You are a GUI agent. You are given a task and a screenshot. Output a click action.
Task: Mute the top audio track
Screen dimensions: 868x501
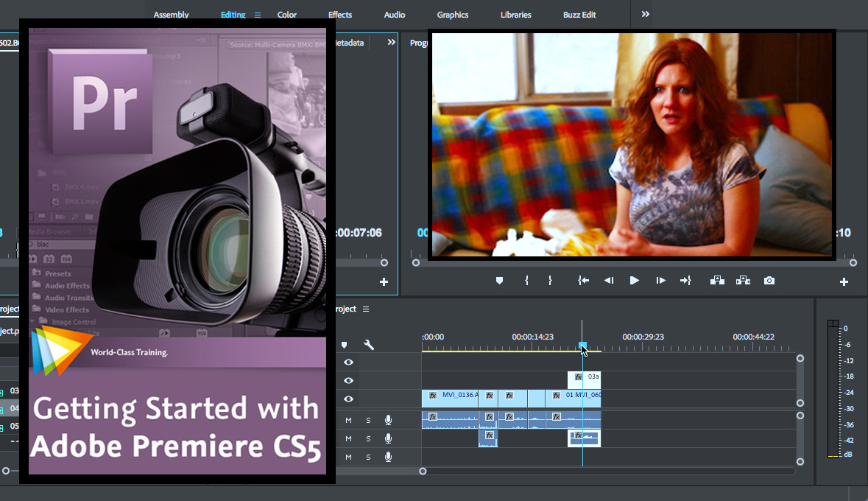coord(348,420)
